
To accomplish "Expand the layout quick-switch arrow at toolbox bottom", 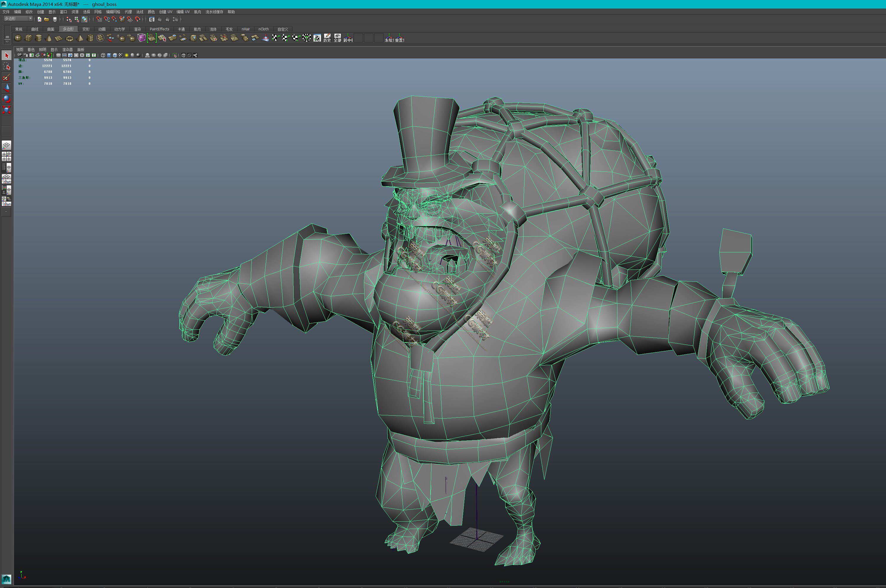I will point(6,212).
